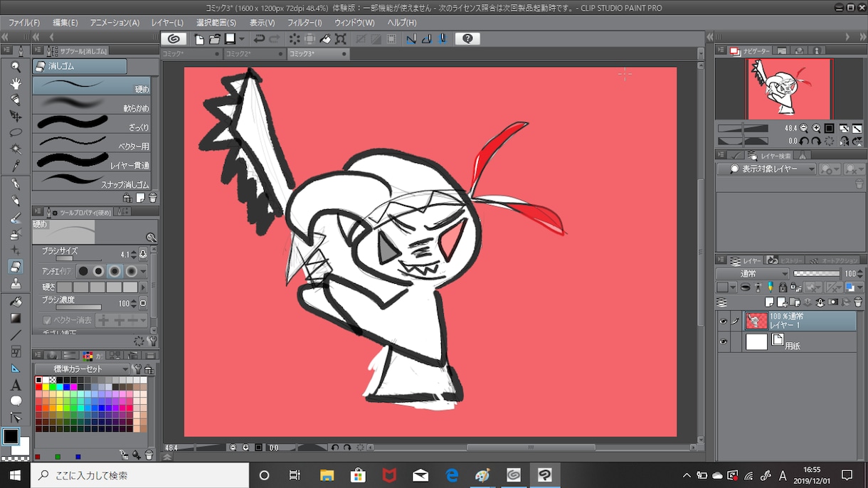868x488 pixels.
Task: Choose the strongest anti-aliasing option
Action: click(x=130, y=271)
